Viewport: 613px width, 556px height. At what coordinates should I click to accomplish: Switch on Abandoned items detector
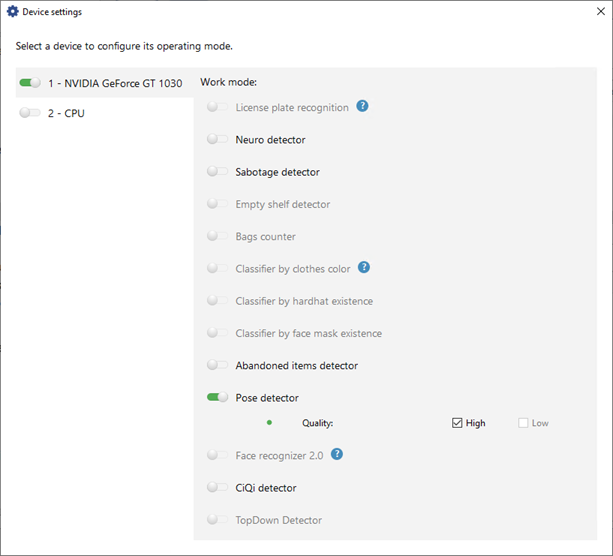coord(217,366)
